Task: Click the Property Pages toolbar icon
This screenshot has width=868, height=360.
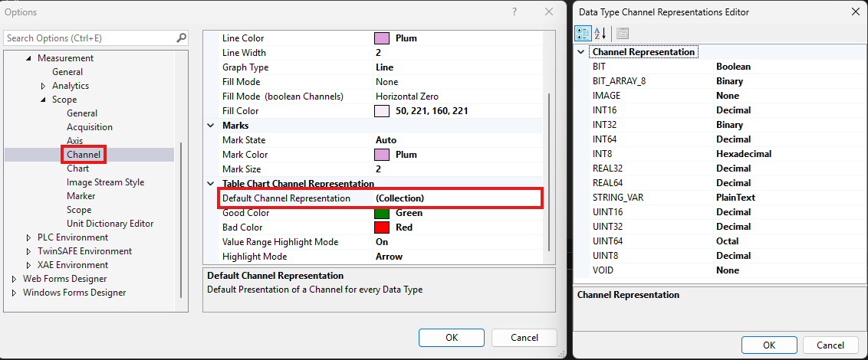Action: (x=623, y=33)
